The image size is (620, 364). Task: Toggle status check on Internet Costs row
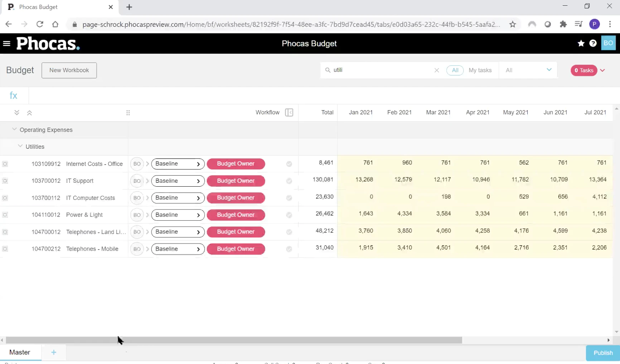click(289, 164)
